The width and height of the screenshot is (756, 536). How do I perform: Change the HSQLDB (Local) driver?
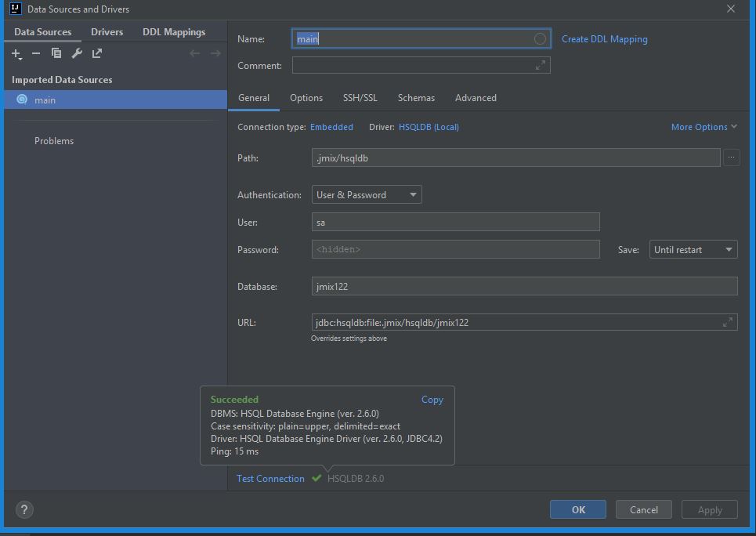429,127
